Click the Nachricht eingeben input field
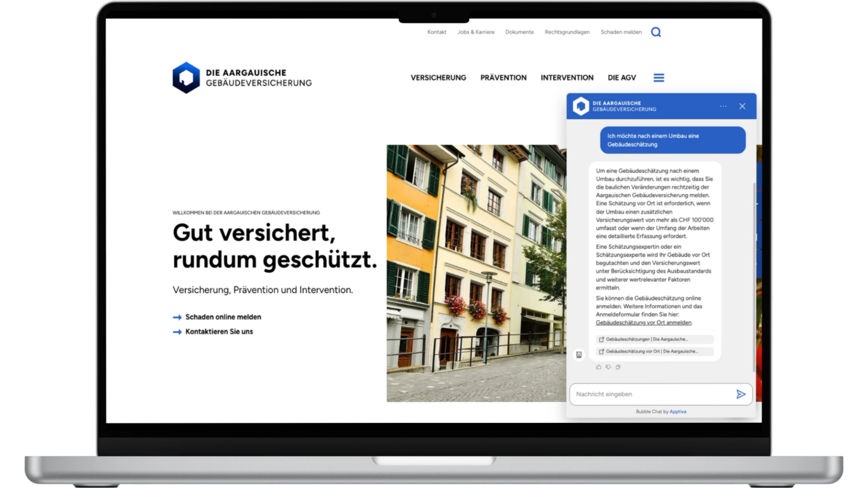 [651, 394]
